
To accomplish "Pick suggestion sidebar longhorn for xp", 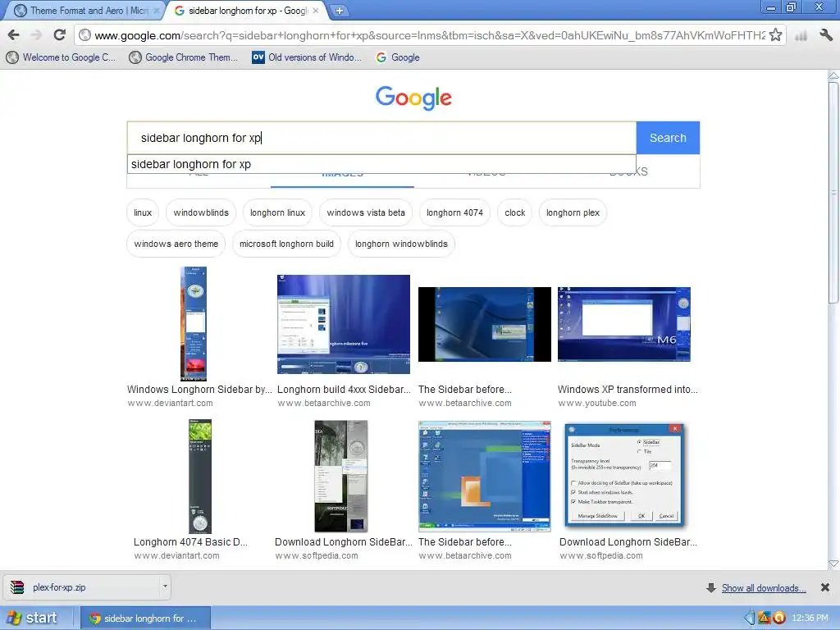I will (x=381, y=164).
